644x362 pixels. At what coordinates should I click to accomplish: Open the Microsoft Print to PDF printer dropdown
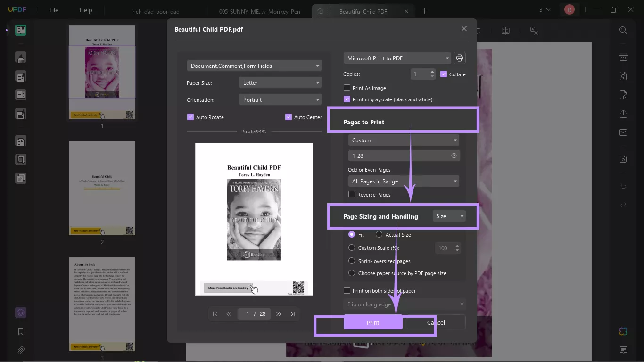pyautogui.click(x=397, y=58)
